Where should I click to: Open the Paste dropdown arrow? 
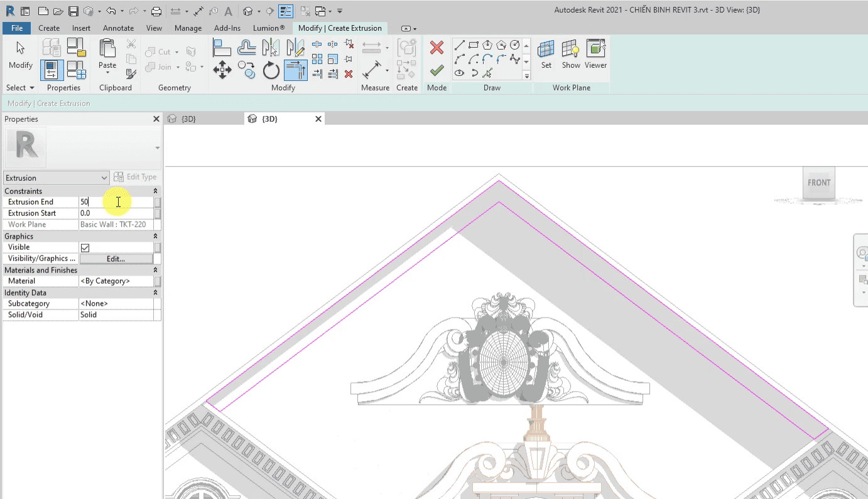pyautogui.click(x=107, y=73)
